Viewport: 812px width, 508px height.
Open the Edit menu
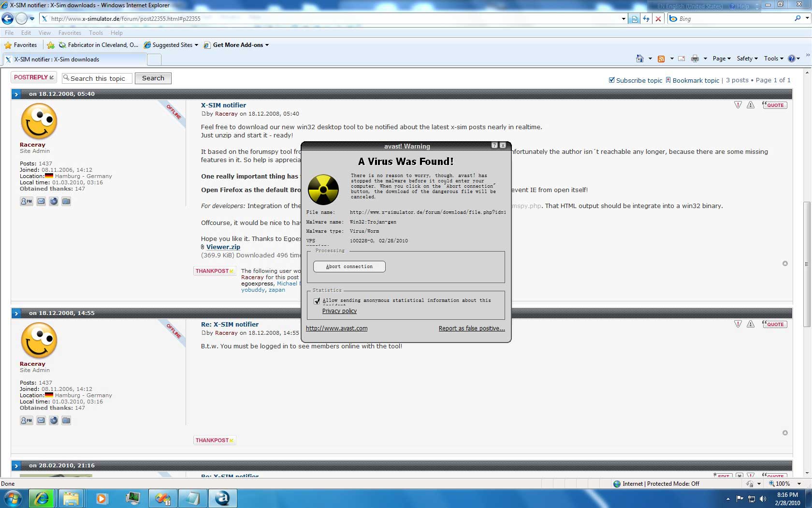pos(26,33)
